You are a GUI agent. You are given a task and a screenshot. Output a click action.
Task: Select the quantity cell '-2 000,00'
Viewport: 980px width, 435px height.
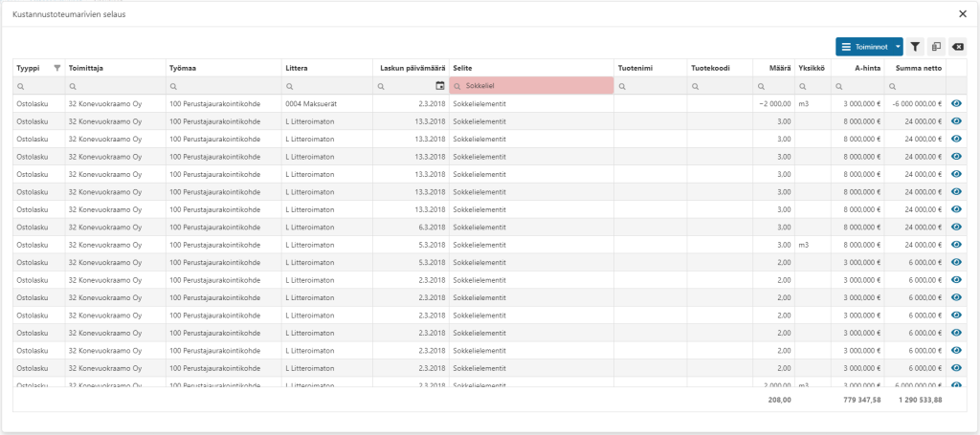click(775, 104)
